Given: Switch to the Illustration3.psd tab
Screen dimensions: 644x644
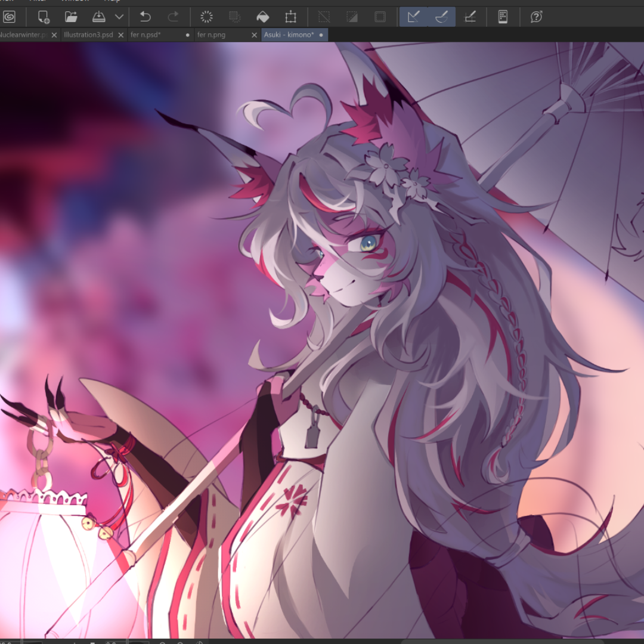Looking at the screenshot, I should [88, 35].
